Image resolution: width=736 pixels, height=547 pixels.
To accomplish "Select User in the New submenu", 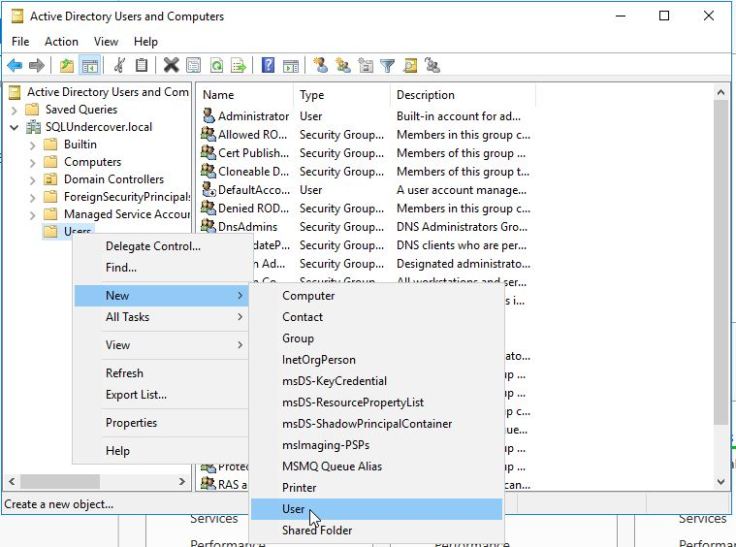I will [x=376, y=509].
